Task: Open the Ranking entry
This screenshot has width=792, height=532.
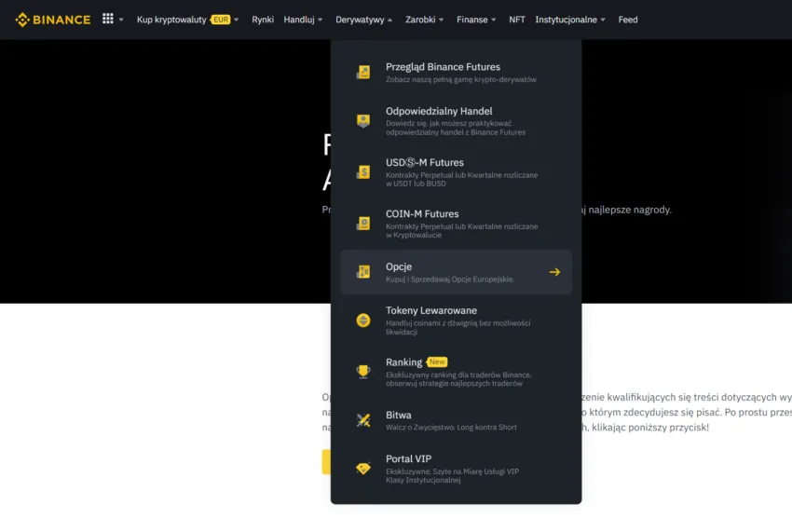Action: tap(457, 372)
